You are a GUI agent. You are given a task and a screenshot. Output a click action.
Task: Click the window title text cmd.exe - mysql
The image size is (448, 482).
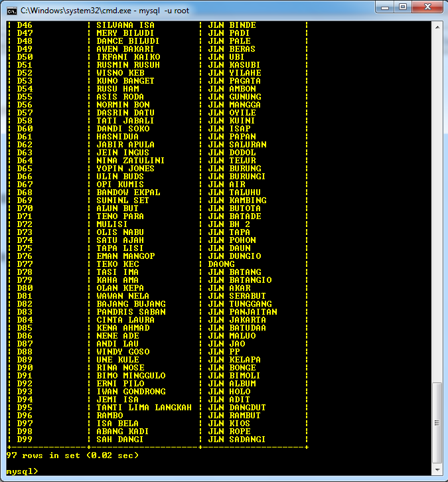104,11
